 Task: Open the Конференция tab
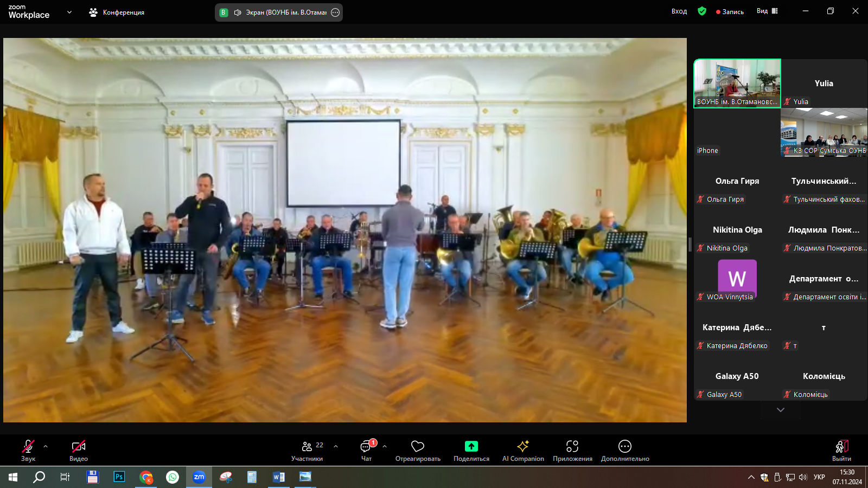(117, 12)
